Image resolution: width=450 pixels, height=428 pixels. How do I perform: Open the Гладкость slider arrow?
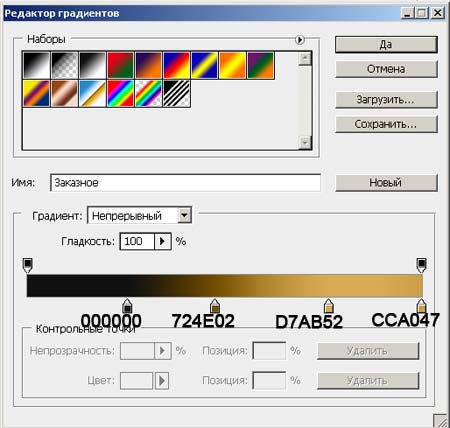pyautogui.click(x=163, y=241)
